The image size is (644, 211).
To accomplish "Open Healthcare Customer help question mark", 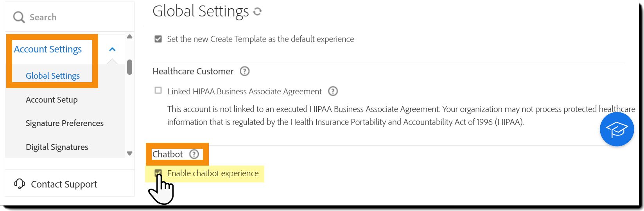I will (x=244, y=71).
